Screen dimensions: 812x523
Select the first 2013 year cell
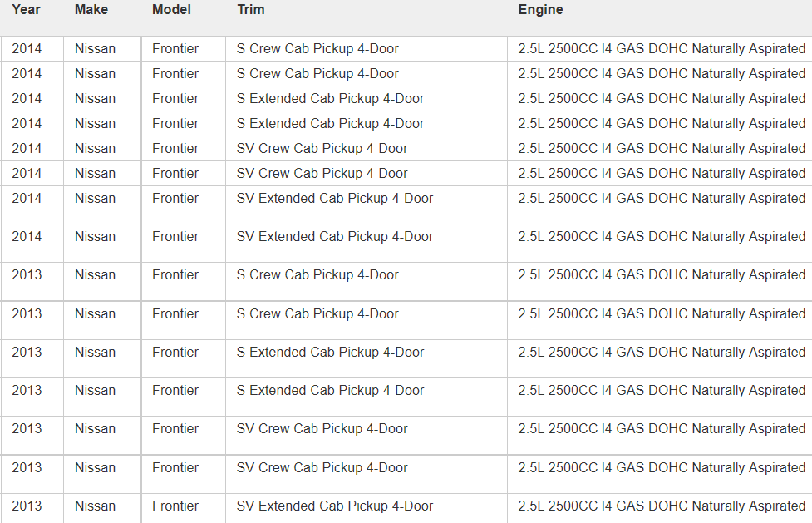(27, 275)
